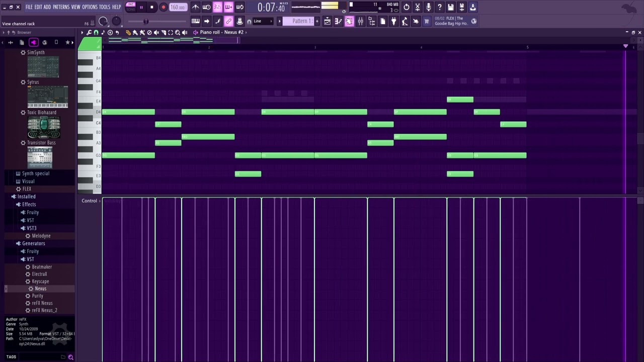This screenshot has width=644, height=362.
Task: Open the tempo tapper icon
Action: [x=405, y=21]
